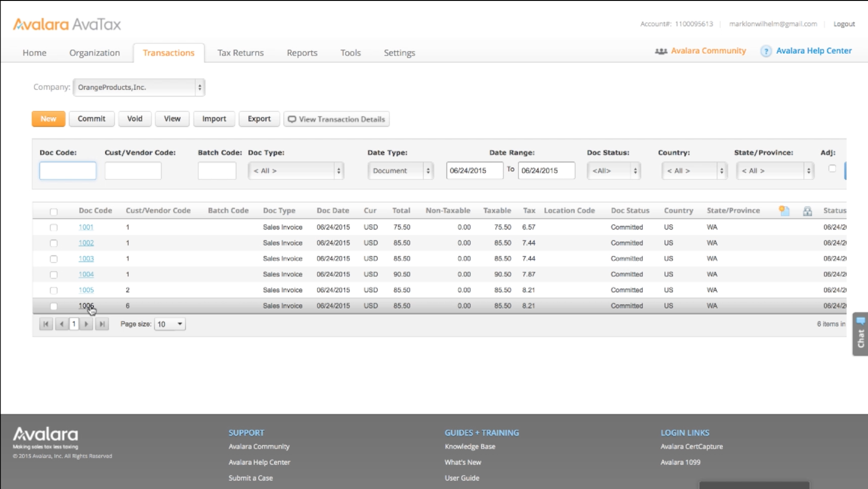Image resolution: width=868 pixels, height=489 pixels.
Task: Click the Avalara Help Center question mark icon
Action: click(766, 51)
